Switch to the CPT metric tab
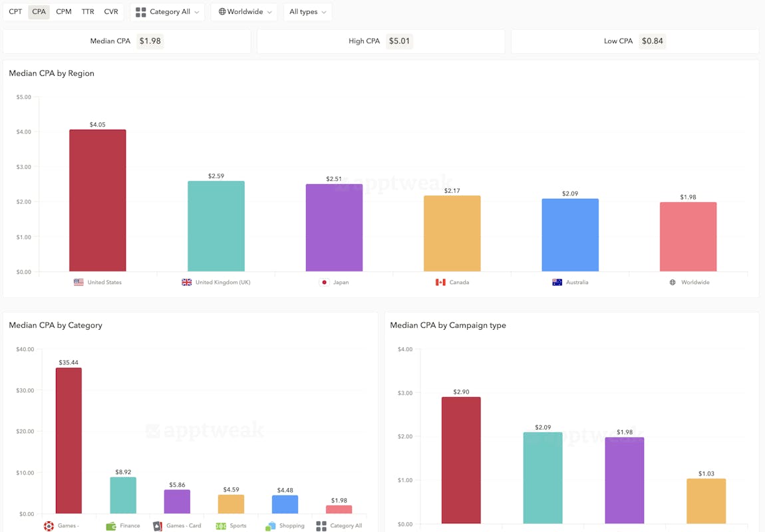The height and width of the screenshot is (532, 765). coord(15,12)
